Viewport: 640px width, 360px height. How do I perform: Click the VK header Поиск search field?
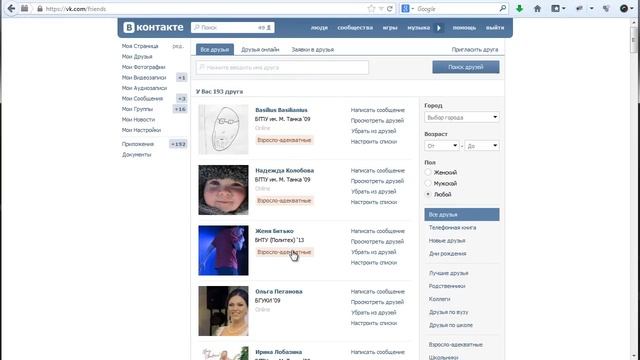pos(233,27)
